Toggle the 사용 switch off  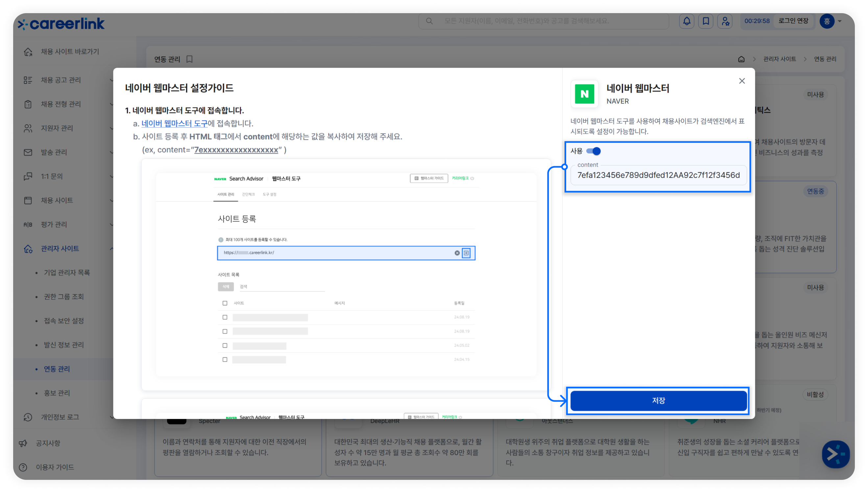[593, 151]
